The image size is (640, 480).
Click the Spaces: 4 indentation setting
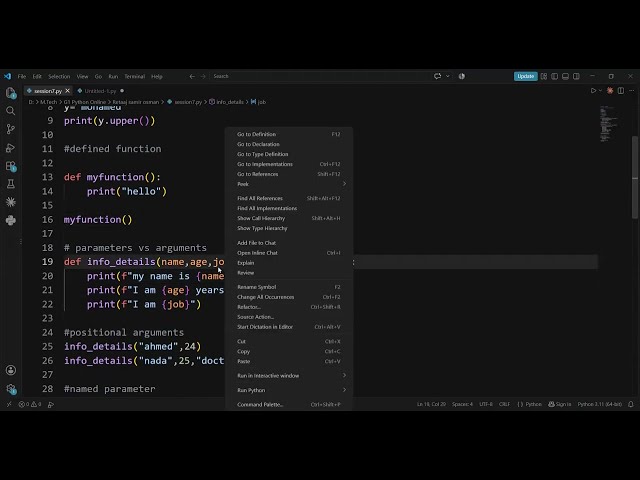462,404
